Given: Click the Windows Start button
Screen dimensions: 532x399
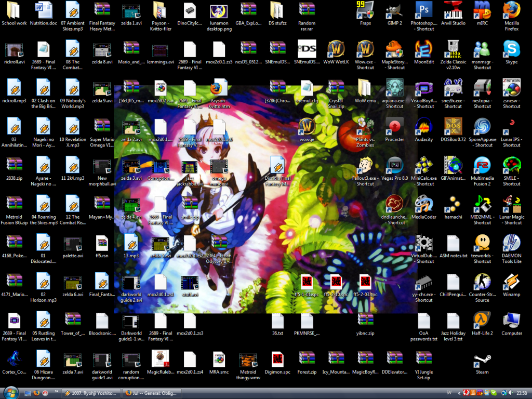Looking at the screenshot, I should (x=10, y=392).
